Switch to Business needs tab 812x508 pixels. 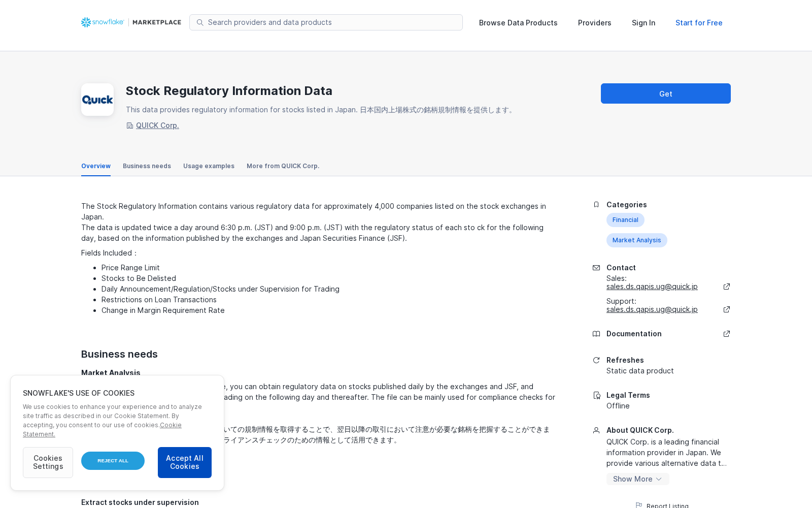tap(147, 166)
